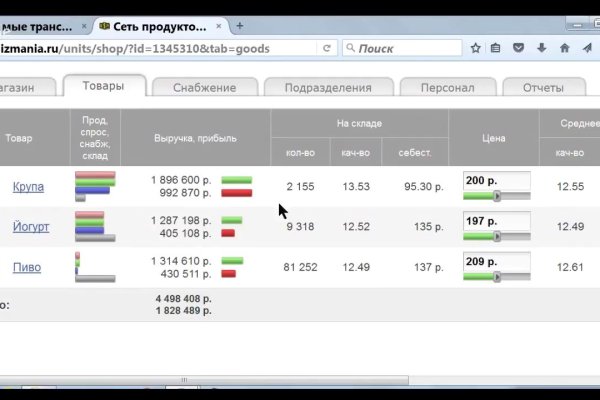The width and height of the screenshot is (600, 400).
Task: Click the Pocket icon in toolbar
Action: click(x=518, y=47)
